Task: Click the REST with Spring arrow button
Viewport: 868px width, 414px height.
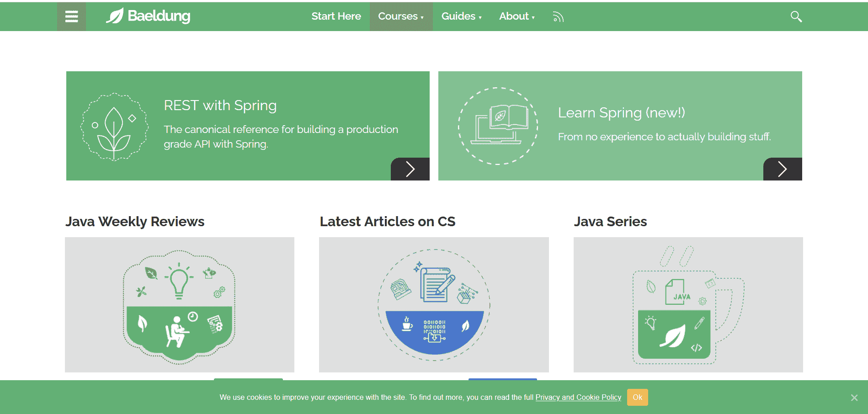Action: click(x=410, y=169)
